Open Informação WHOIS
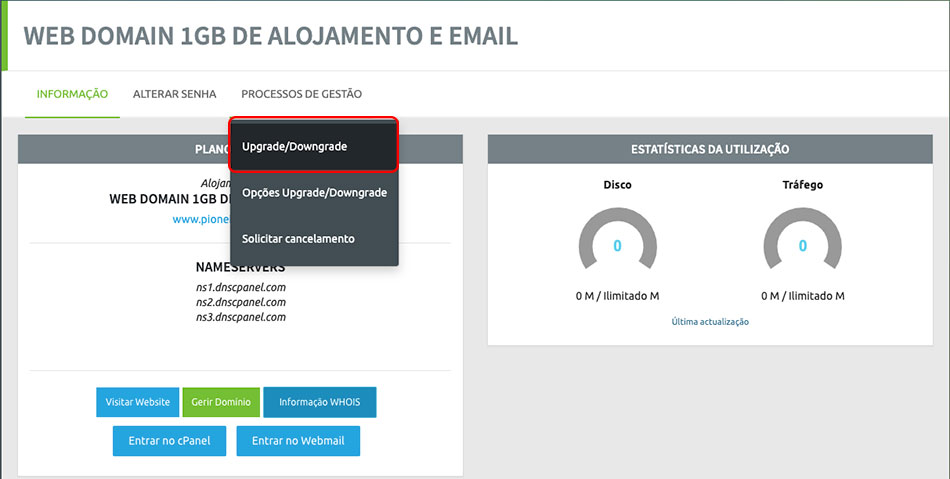The height and width of the screenshot is (479, 950). click(x=321, y=402)
